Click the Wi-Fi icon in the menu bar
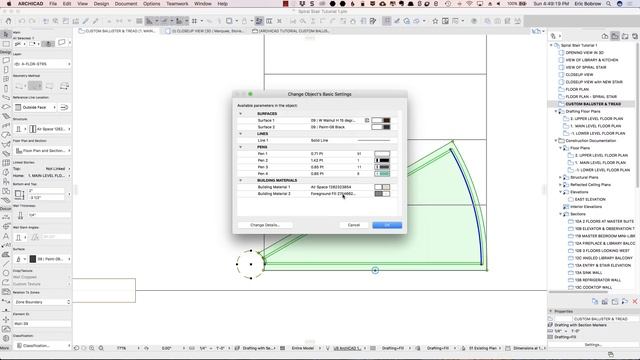This screenshot has height=360, width=640. tap(469, 4)
